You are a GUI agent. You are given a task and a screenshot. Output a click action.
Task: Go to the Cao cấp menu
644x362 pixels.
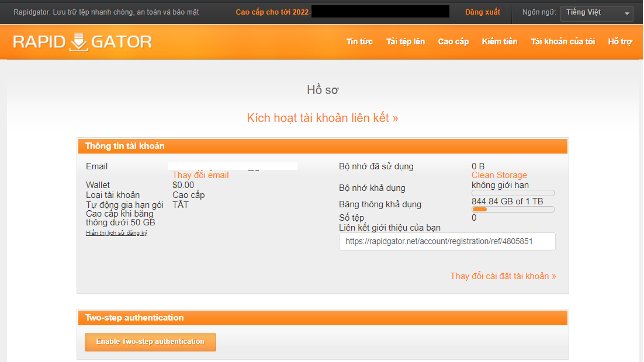click(x=453, y=41)
